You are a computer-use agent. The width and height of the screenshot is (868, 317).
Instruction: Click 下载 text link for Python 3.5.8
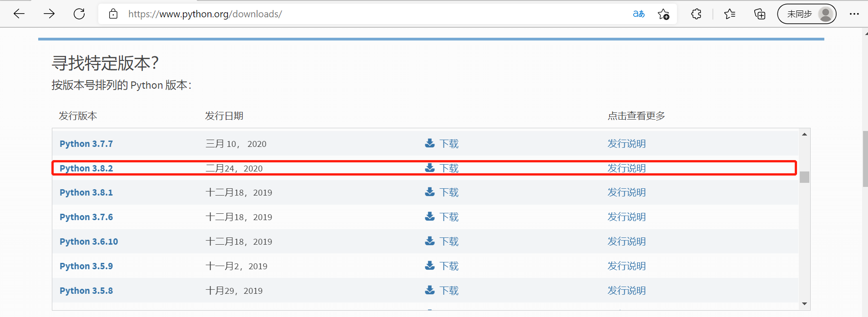click(449, 291)
